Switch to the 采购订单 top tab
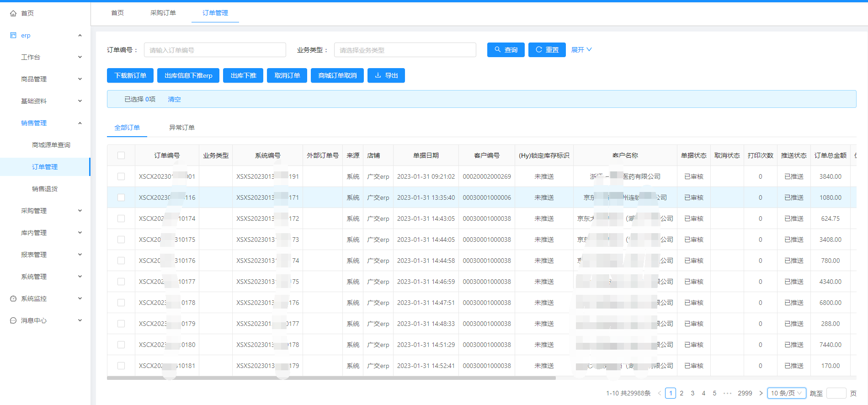868x405 pixels. click(x=163, y=13)
